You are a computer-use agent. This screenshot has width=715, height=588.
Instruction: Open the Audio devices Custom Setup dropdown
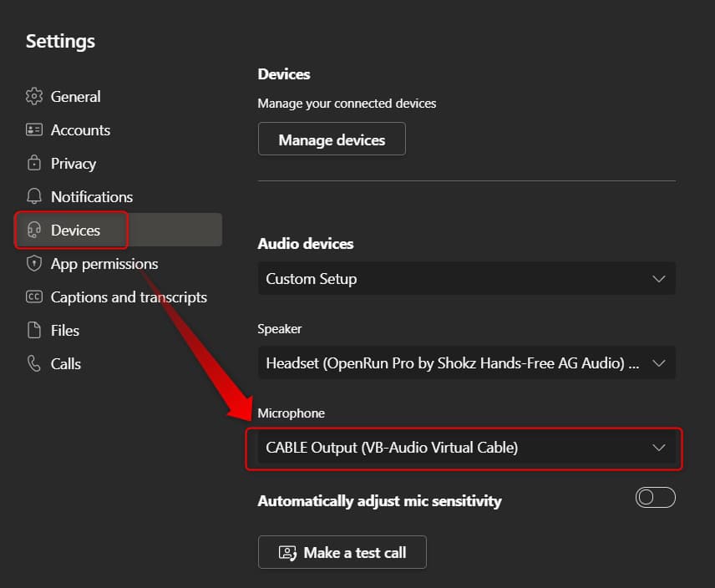[466, 278]
